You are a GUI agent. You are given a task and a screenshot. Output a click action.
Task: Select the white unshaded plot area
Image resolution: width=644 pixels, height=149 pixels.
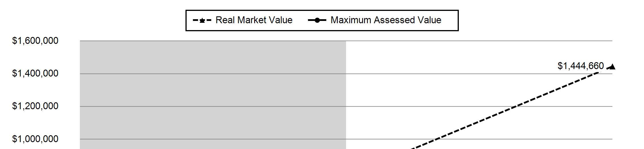coord(479,95)
